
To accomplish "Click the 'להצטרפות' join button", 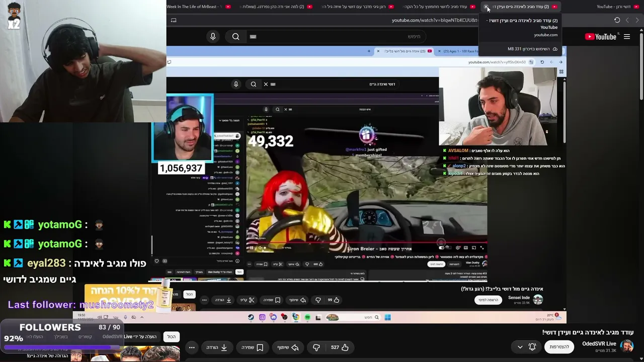I will [559, 347].
